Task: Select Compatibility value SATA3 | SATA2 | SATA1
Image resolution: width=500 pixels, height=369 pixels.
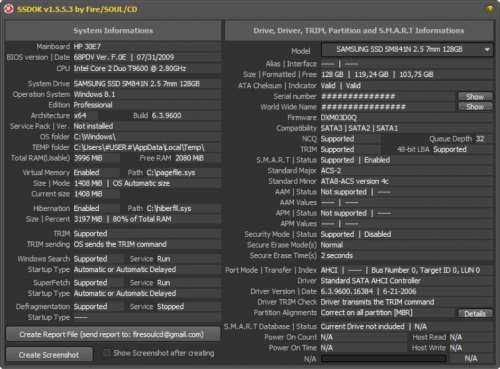Action: [359, 128]
